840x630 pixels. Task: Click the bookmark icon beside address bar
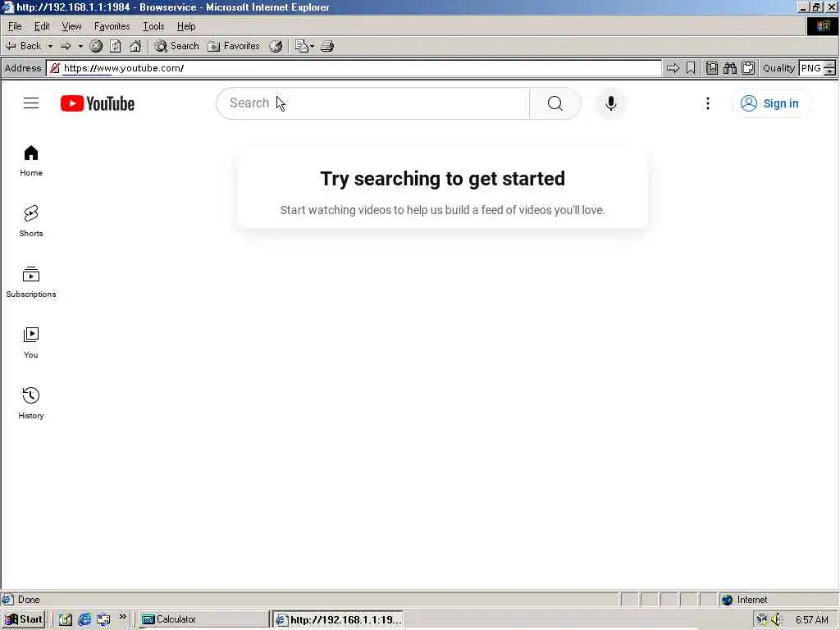tap(691, 68)
